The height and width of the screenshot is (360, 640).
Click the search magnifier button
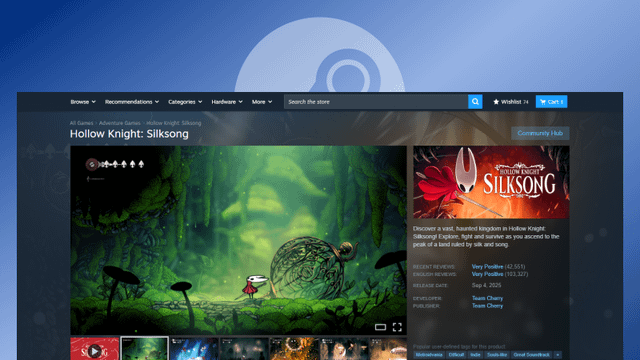pos(475,102)
